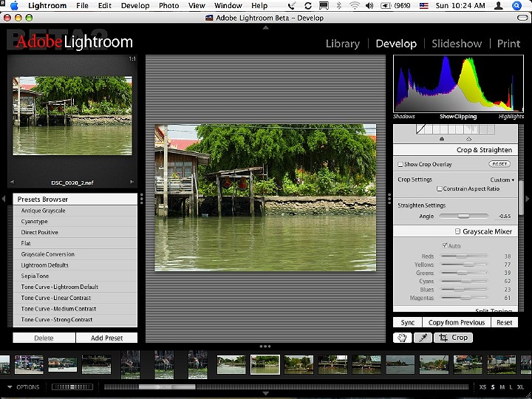Select the Hand tool icon
The width and height of the screenshot is (532, 399).
403,338
